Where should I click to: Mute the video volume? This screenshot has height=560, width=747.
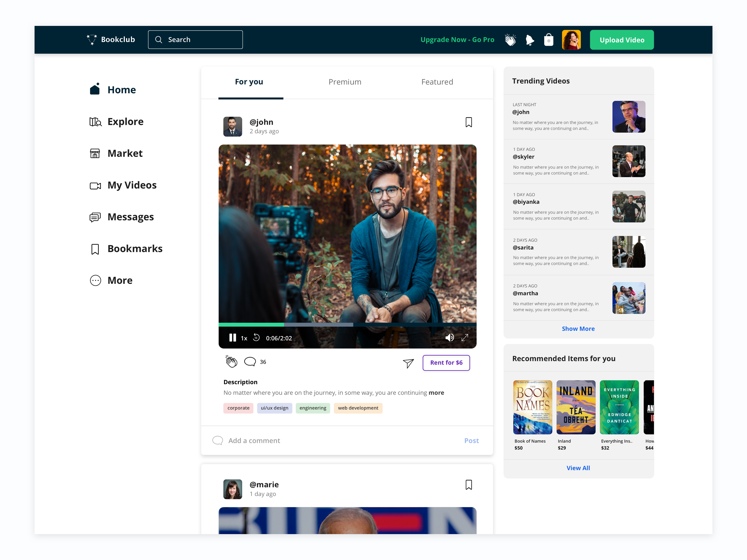tap(449, 338)
